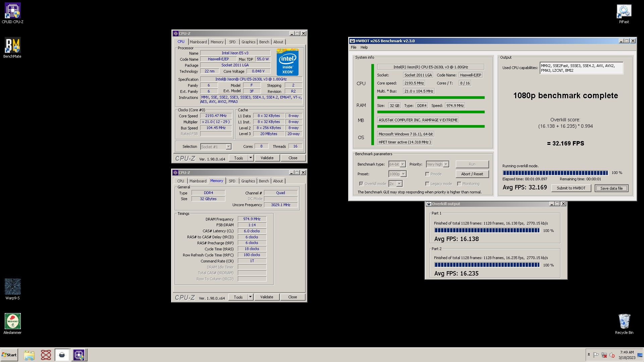Screen dimensions: 644x362
Task: Click the volume tray icon
Action: (612, 355)
